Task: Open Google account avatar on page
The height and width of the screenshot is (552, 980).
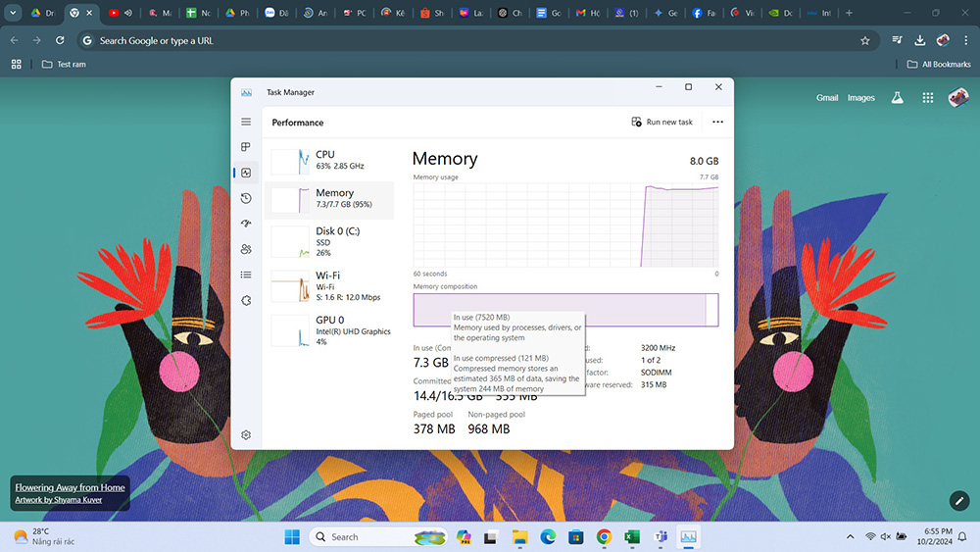Action: point(958,97)
